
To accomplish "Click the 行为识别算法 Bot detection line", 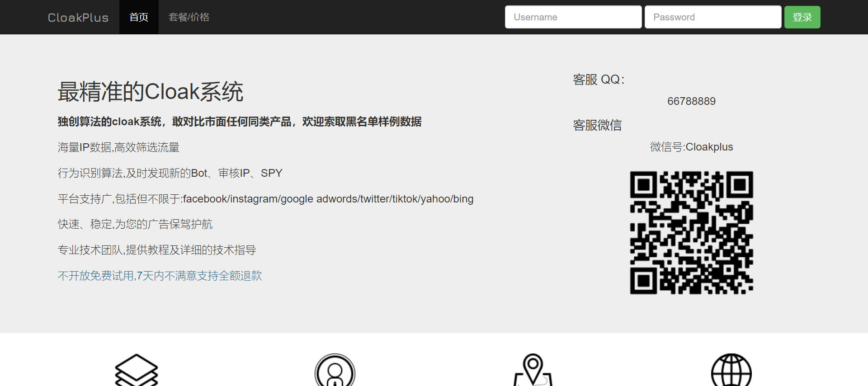I will (x=170, y=173).
